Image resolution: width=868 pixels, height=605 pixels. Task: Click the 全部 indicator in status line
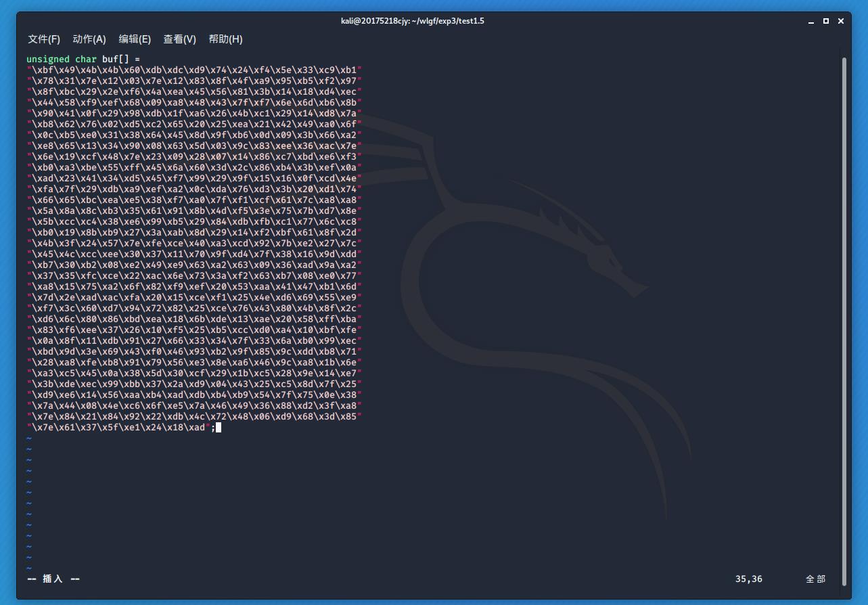(x=815, y=579)
